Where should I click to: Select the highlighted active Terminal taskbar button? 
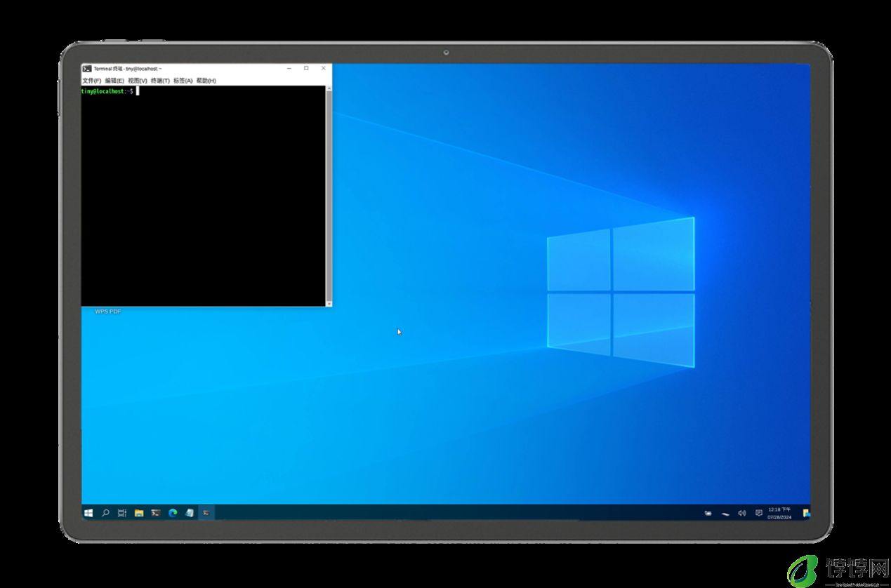pyautogui.click(x=206, y=513)
